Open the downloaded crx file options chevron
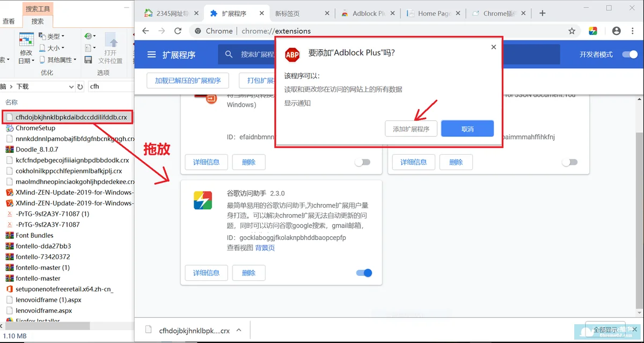This screenshot has height=343, width=644. pos(239,331)
